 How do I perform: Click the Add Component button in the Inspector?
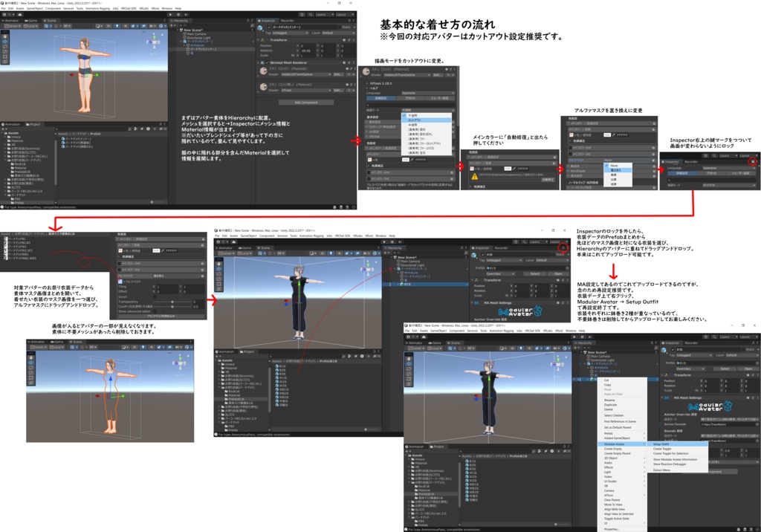[306, 103]
